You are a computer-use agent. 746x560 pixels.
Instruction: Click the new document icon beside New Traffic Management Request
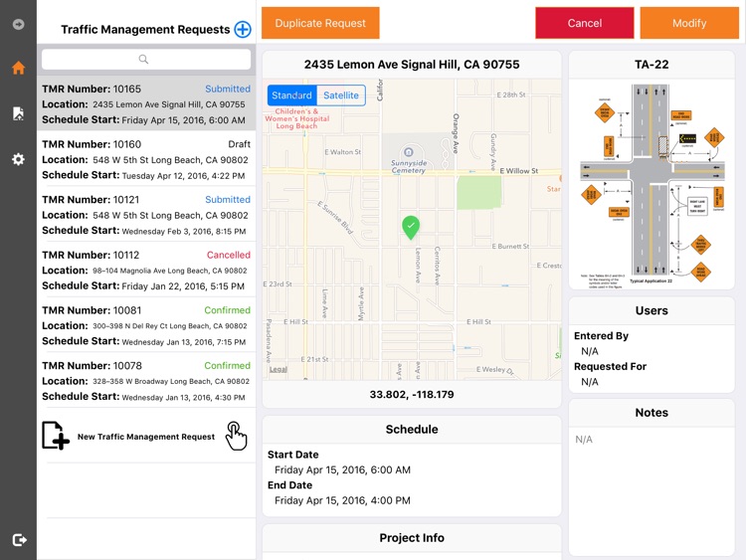pyautogui.click(x=55, y=436)
